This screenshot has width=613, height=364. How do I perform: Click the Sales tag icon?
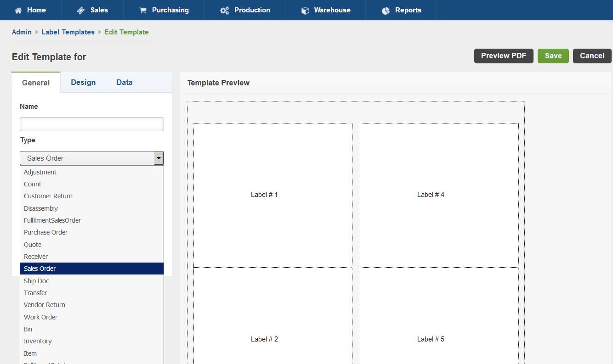[81, 10]
